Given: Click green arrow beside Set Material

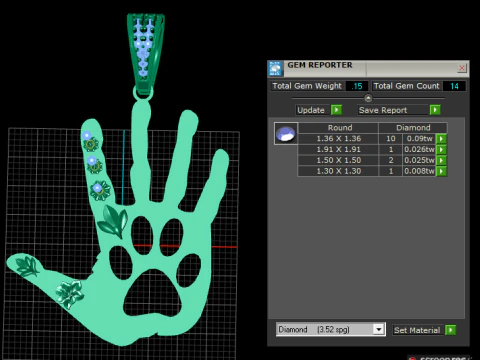Looking at the screenshot, I should click(x=450, y=330).
